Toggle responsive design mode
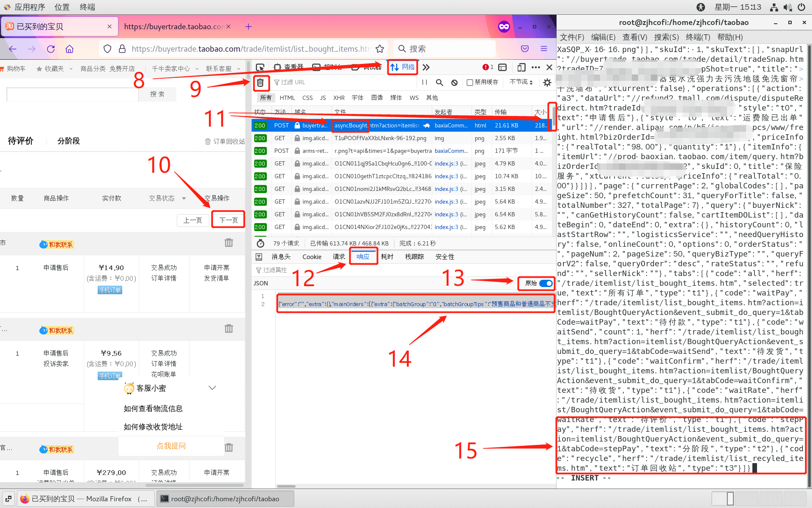 [x=521, y=67]
